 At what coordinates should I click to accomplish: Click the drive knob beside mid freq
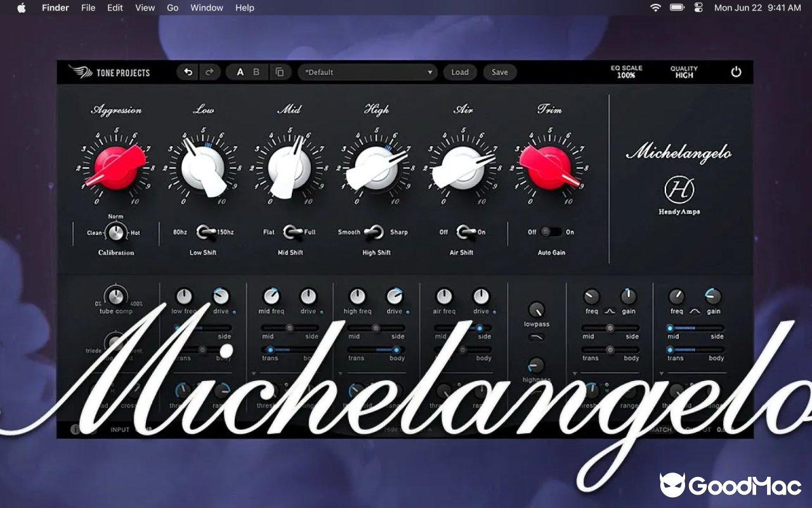click(308, 296)
